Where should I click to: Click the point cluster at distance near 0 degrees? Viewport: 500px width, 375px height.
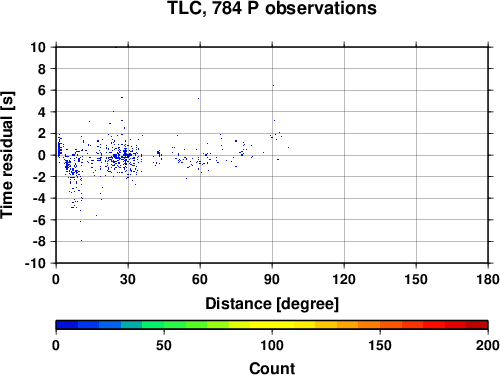59,147
